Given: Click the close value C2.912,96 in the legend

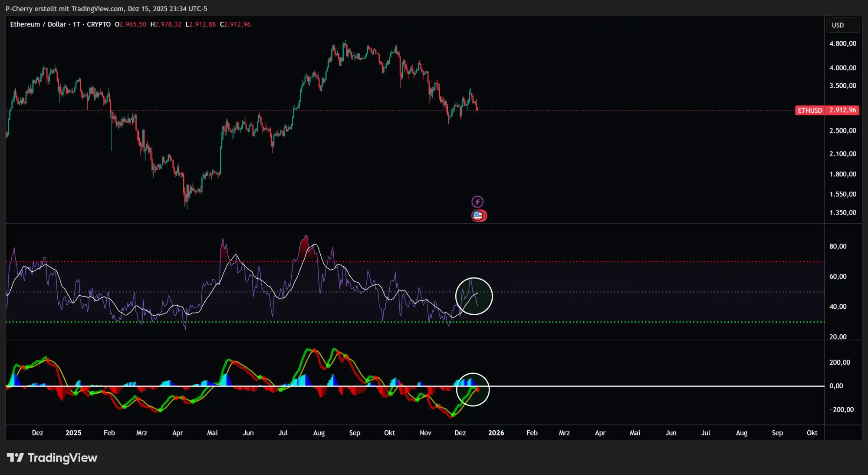Looking at the screenshot, I should 236,24.
